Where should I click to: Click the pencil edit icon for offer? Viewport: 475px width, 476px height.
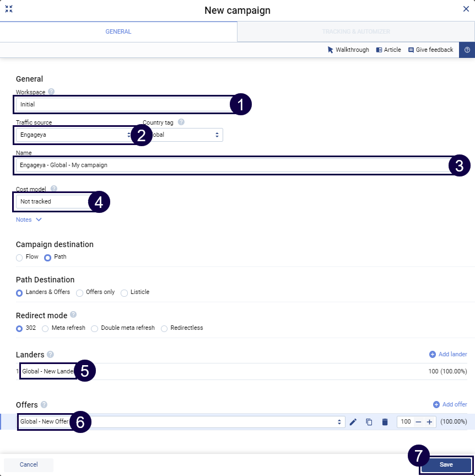pos(353,422)
